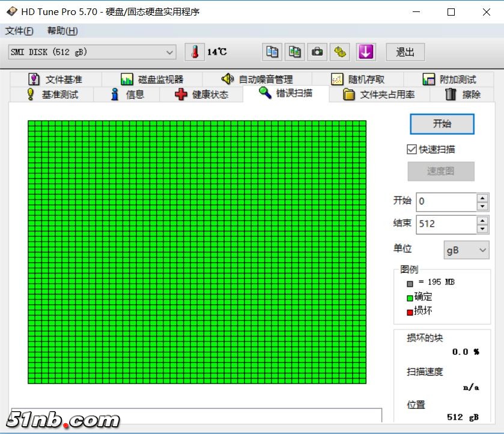
Task: Open the 擦除 erase tab
Action: point(463,94)
